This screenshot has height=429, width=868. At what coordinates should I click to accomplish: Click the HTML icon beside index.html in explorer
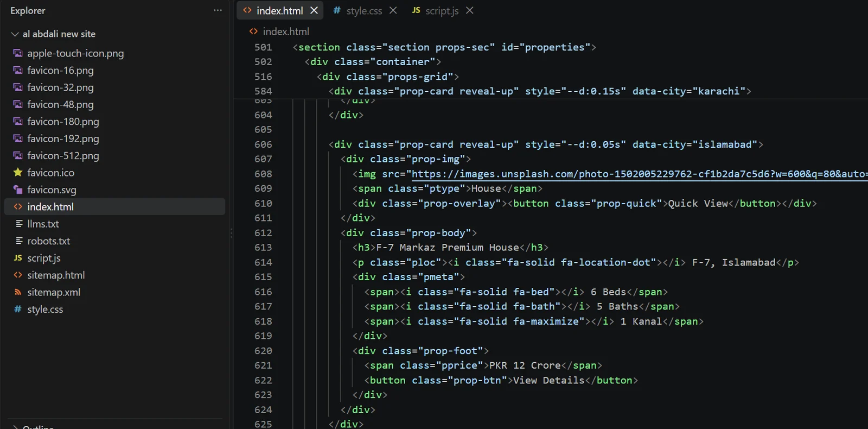coord(18,207)
